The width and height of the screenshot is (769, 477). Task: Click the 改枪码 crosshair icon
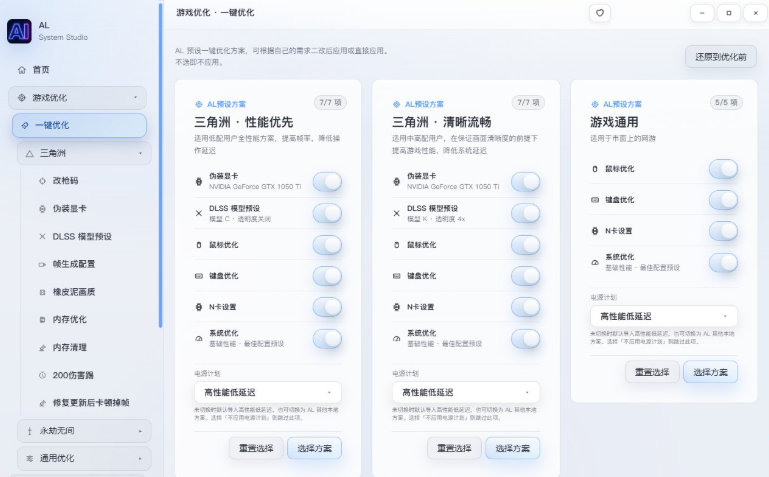[x=42, y=180]
